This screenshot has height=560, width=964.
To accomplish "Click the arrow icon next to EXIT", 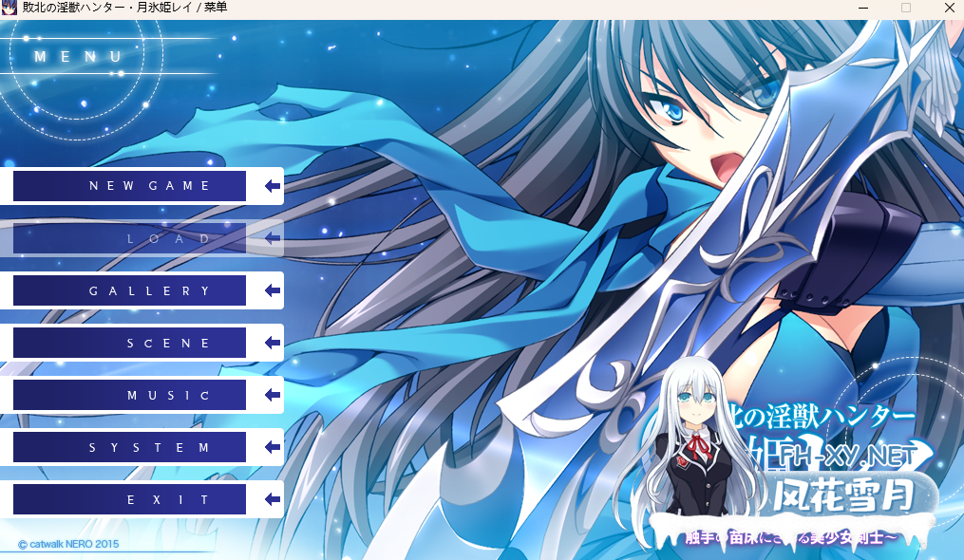I will (273, 499).
